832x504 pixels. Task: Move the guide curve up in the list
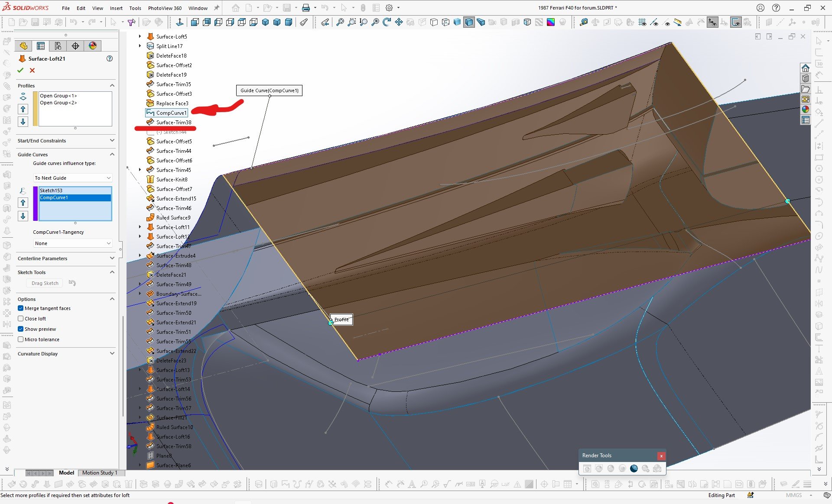coord(23,203)
